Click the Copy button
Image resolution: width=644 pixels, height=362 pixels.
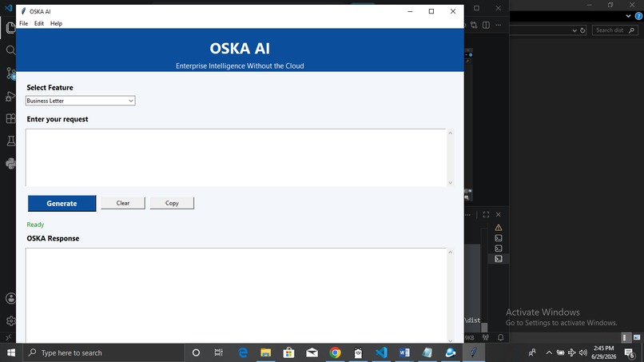(172, 203)
